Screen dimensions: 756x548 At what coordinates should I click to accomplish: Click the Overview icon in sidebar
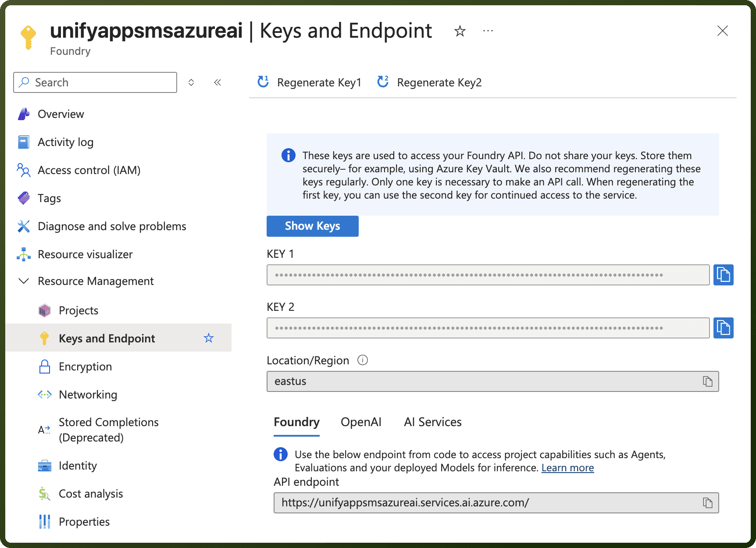coord(24,114)
